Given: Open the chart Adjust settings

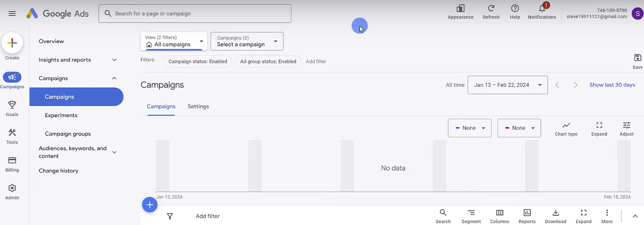Looking at the screenshot, I should pos(626,129).
